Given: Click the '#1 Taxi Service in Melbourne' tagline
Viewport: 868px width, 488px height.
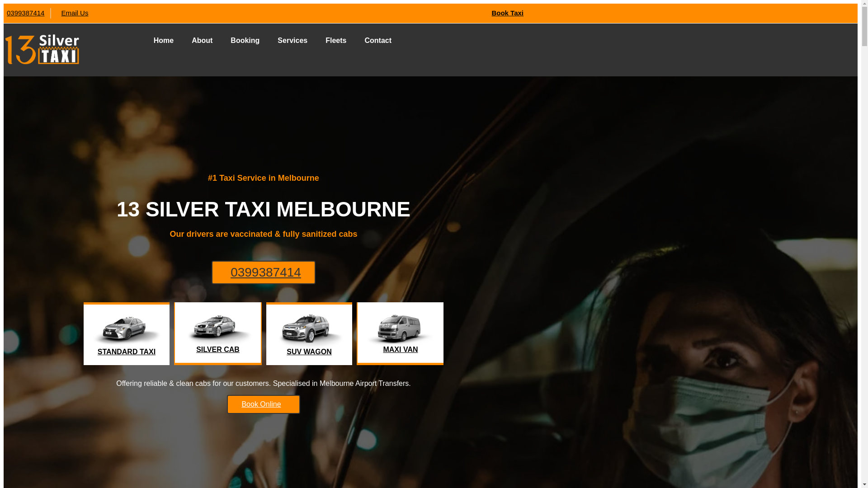Looking at the screenshot, I should [x=264, y=178].
